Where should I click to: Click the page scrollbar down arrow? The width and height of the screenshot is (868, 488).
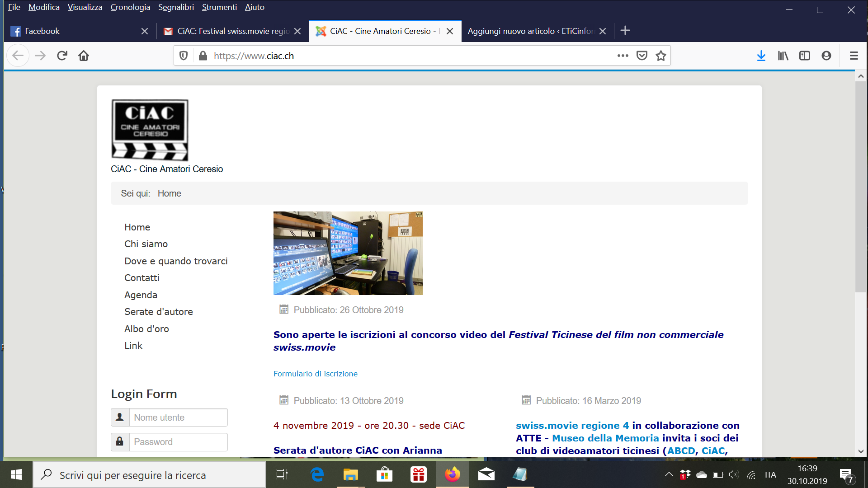click(861, 451)
